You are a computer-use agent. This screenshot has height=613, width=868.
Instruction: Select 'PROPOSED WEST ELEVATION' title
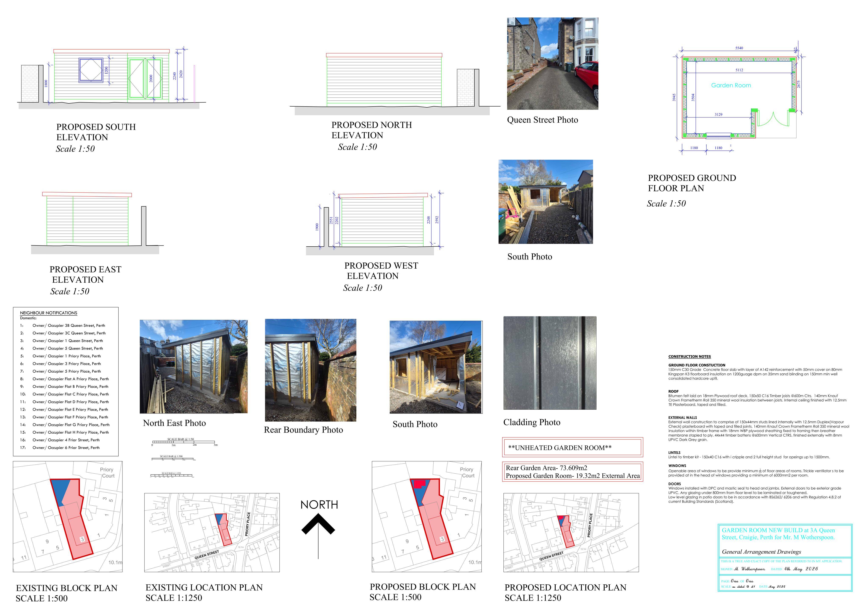[x=381, y=270]
